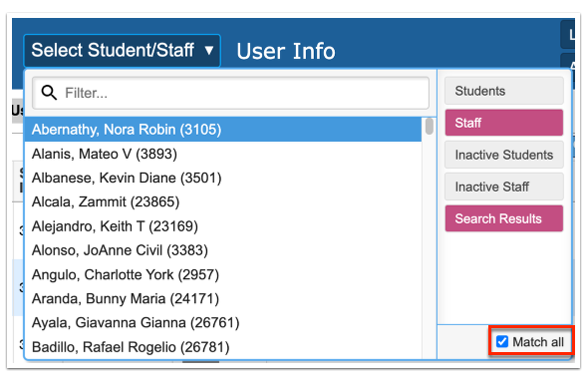Screen dimensions: 588x380
Task: Pick Angulo, Charlotte York (2957)
Action: coord(223,274)
